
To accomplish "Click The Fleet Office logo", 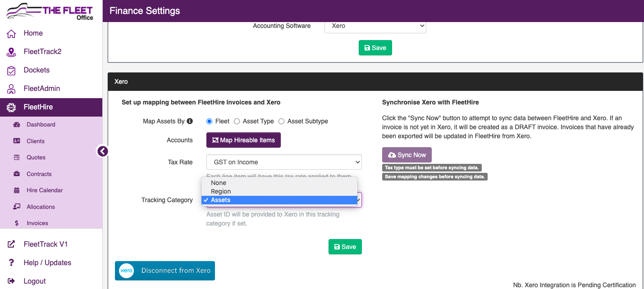I will (x=50, y=12).
